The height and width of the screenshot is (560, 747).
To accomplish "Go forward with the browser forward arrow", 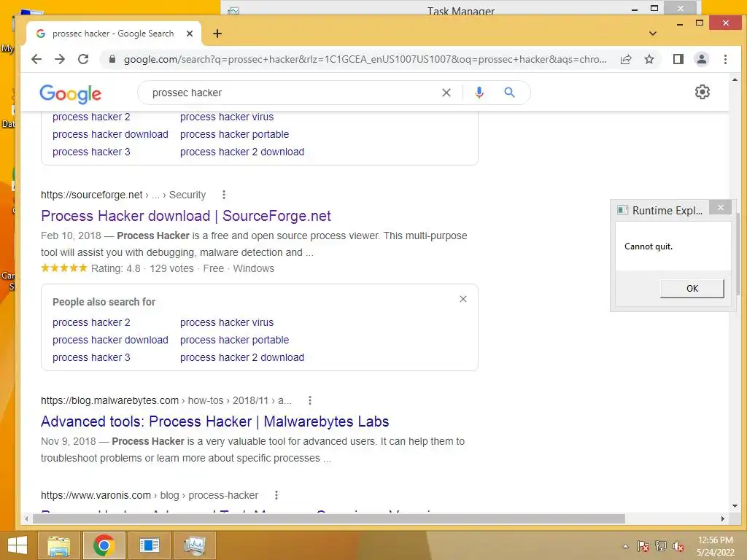I will pos(60,59).
